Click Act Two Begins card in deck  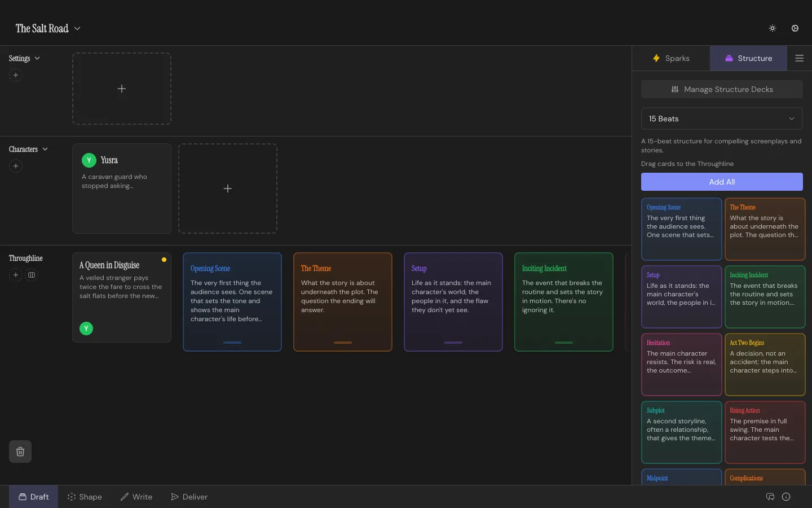point(765,365)
